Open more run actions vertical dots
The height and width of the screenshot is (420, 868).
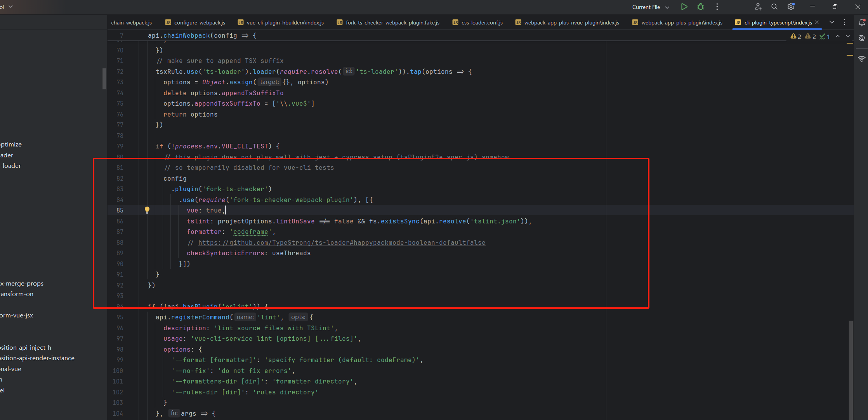717,7
